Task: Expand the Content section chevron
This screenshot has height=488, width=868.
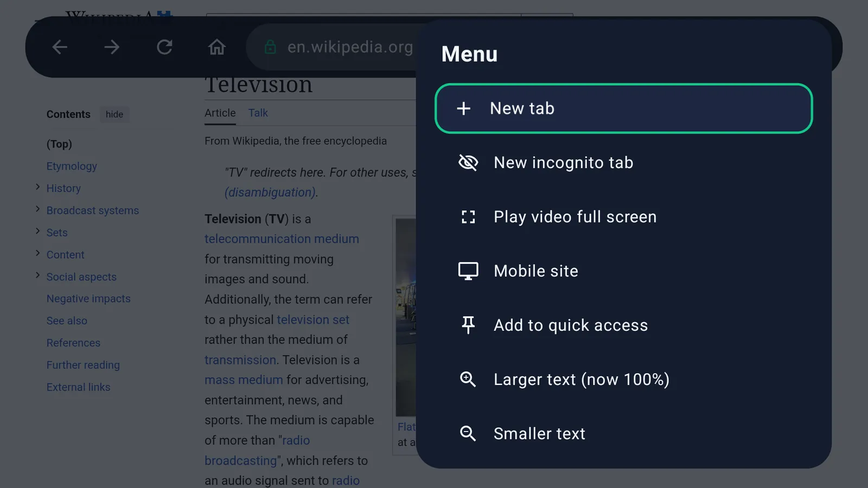Action: [x=37, y=253]
